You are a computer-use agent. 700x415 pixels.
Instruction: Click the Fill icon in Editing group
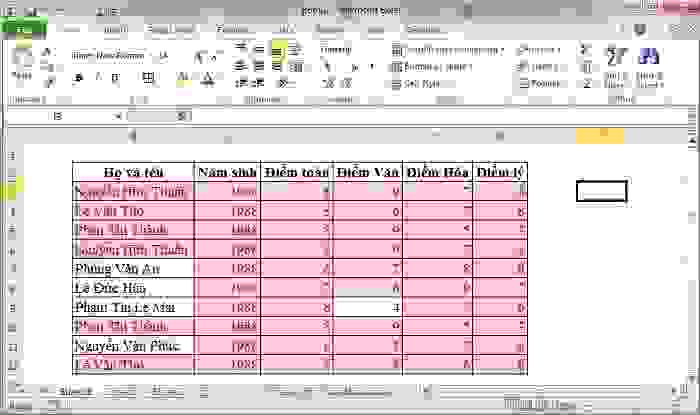click(586, 67)
